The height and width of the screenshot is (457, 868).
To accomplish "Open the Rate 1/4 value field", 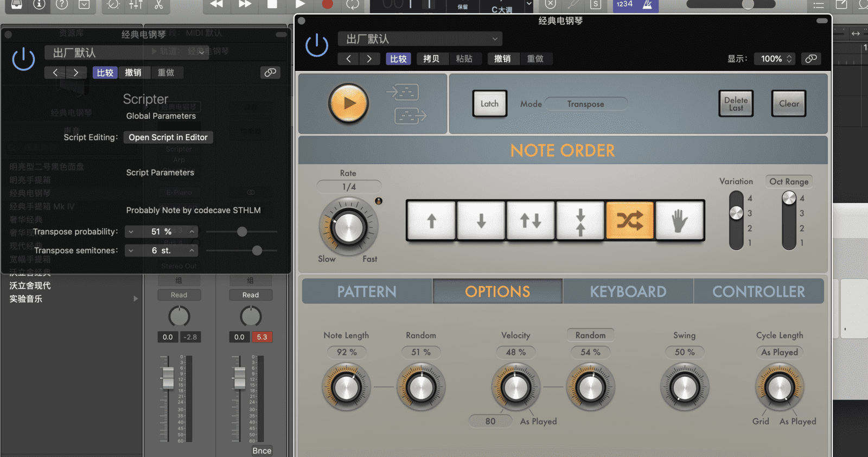I will (x=349, y=187).
